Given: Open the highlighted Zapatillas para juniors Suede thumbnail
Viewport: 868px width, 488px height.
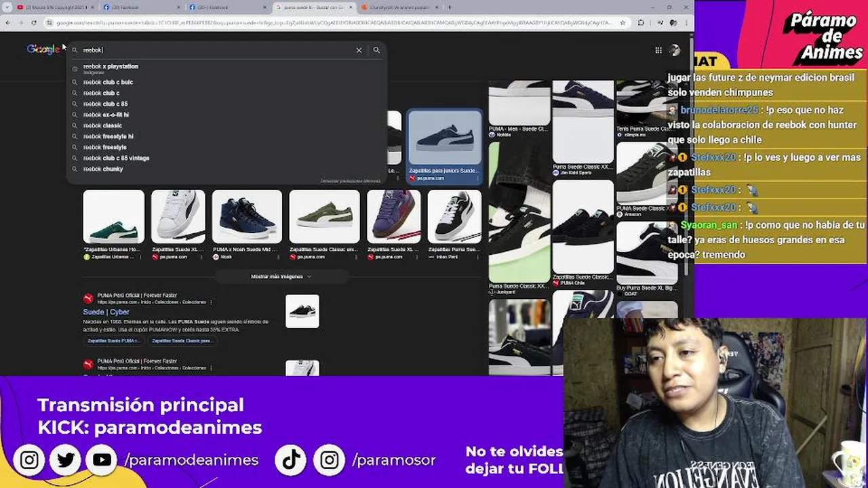Looking at the screenshot, I should (x=445, y=138).
